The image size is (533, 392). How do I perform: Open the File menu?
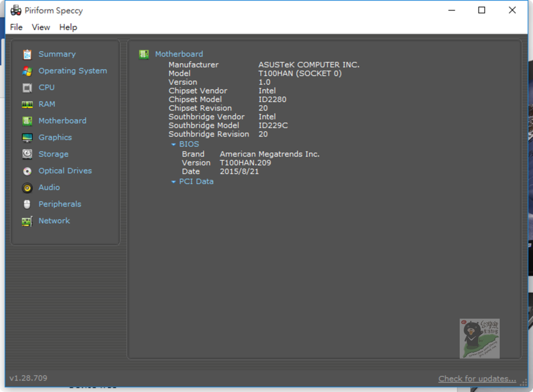tap(16, 27)
